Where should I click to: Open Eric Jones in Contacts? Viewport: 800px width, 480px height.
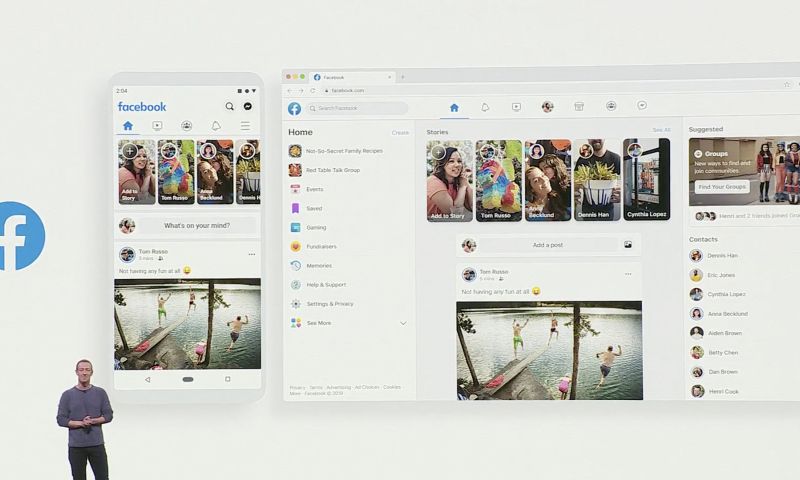point(713,275)
